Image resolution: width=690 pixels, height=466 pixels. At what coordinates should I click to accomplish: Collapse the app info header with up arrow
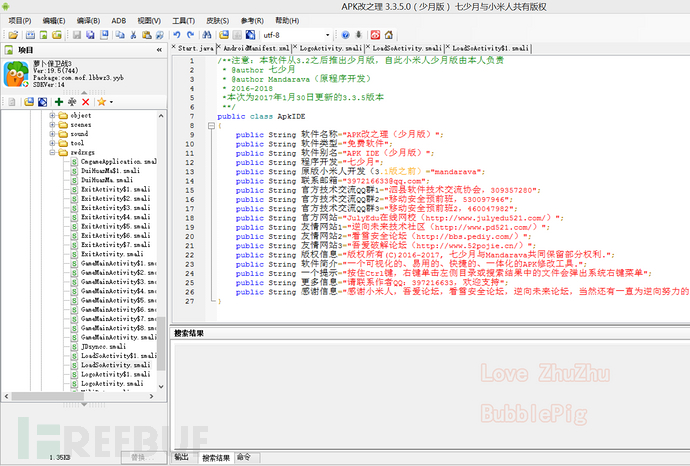pyautogui.click(x=84, y=92)
